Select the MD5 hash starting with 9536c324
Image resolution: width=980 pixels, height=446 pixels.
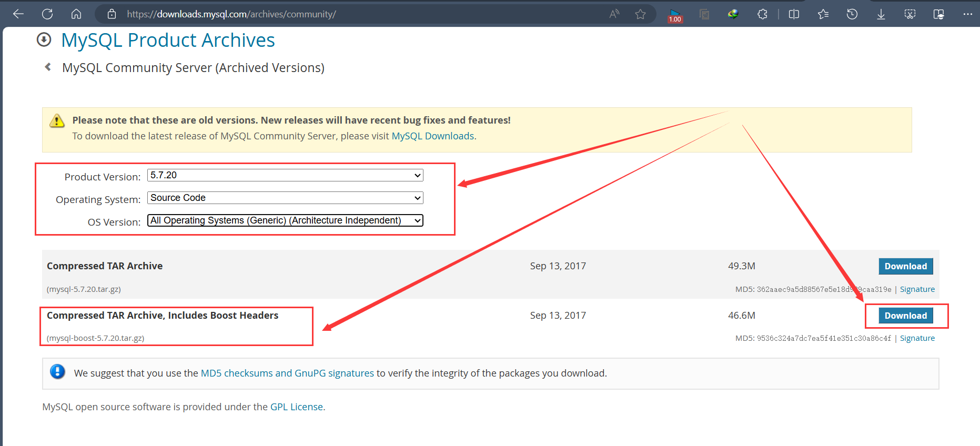(x=824, y=338)
